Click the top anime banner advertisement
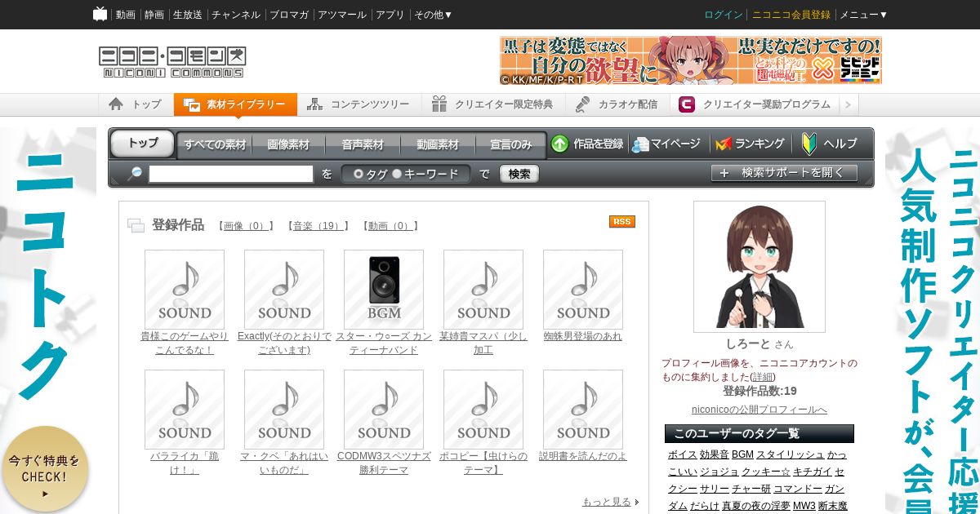The width and height of the screenshot is (980, 514). point(691,60)
